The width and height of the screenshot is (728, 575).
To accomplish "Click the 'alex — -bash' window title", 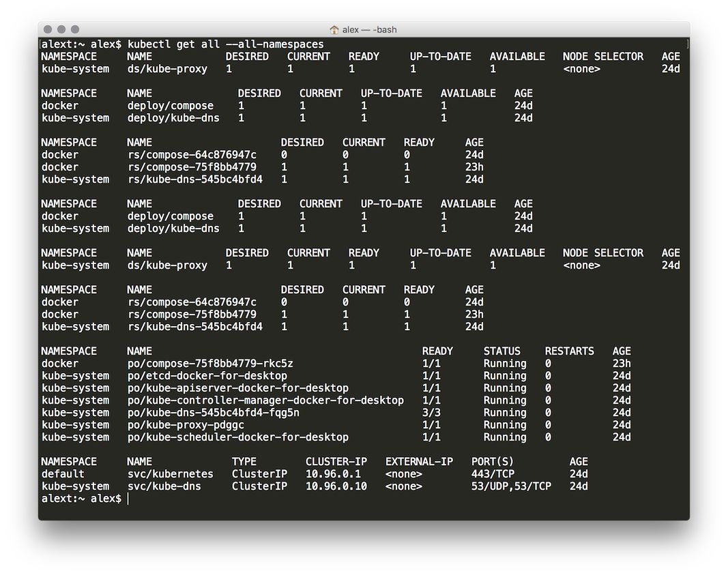I will [369, 30].
